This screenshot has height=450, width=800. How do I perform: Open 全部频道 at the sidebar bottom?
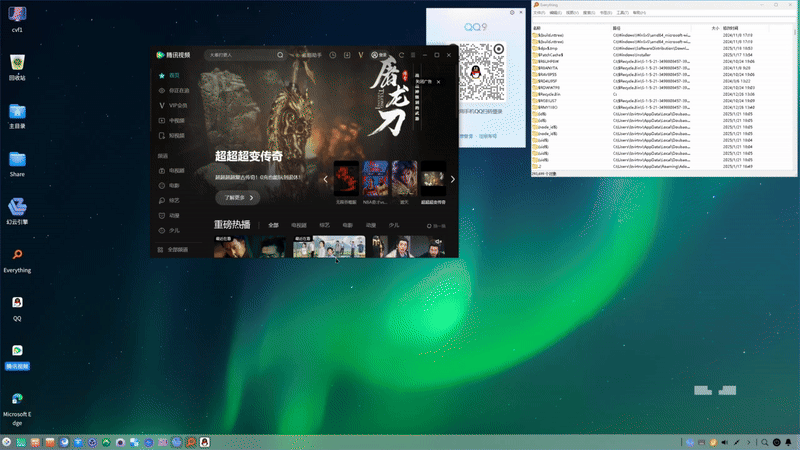[173, 250]
